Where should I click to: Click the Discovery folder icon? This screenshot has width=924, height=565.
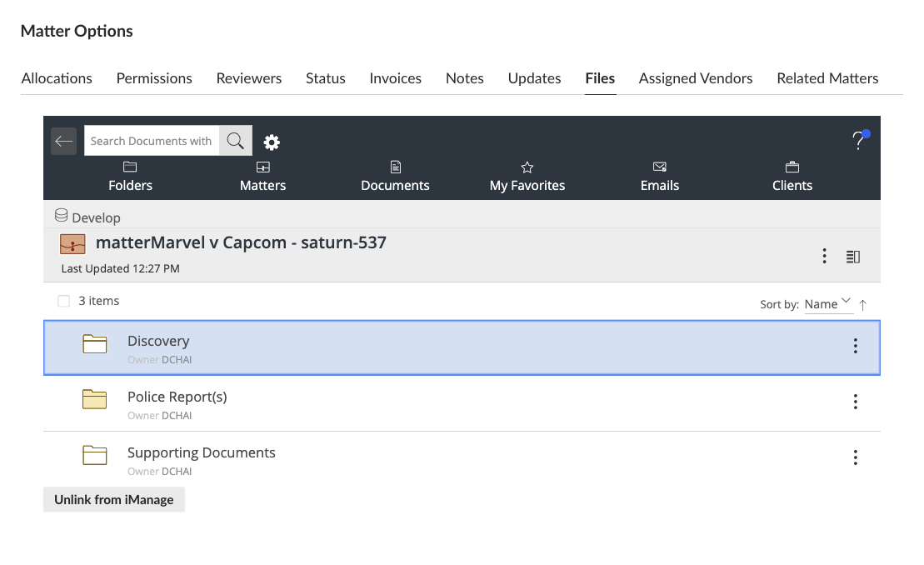point(95,344)
